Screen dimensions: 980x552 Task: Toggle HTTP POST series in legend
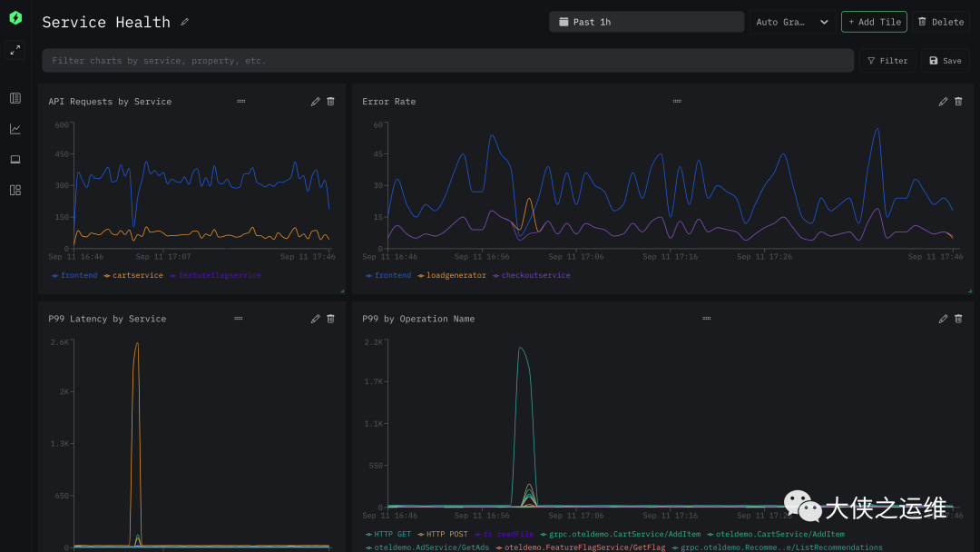tap(443, 534)
